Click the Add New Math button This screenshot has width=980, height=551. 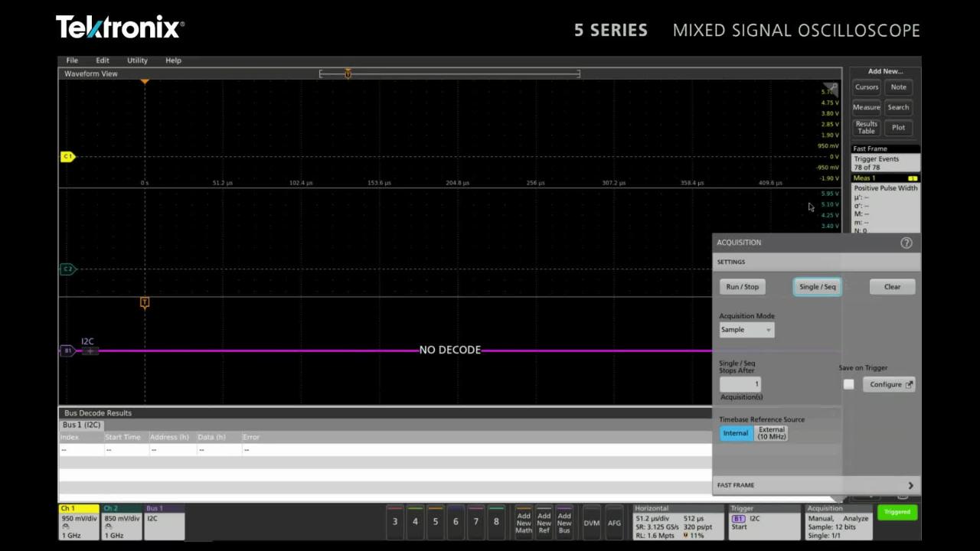pos(524,521)
